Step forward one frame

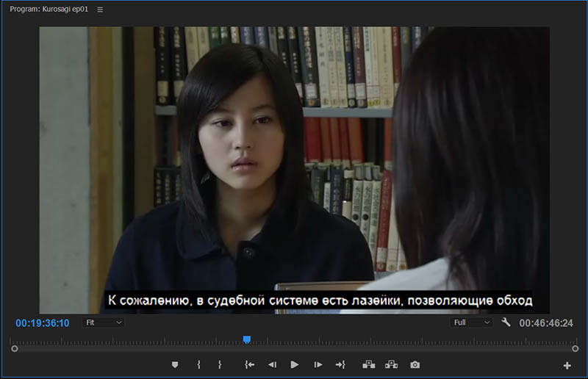[318, 365]
